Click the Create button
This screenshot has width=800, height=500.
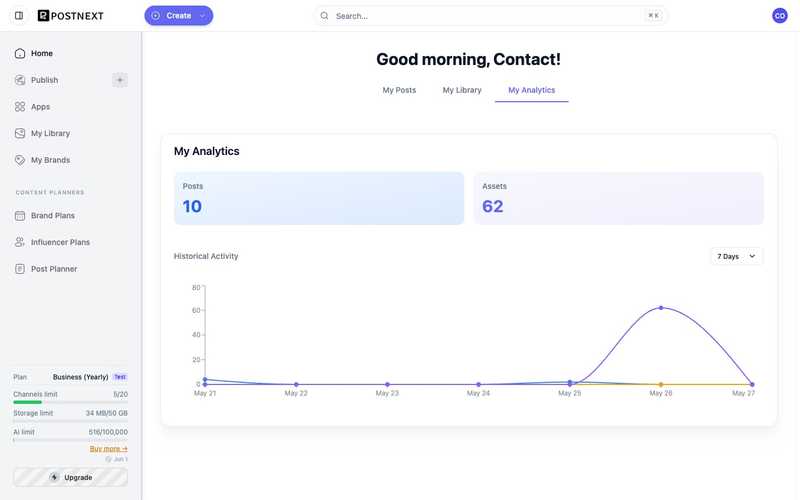coord(178,16)
